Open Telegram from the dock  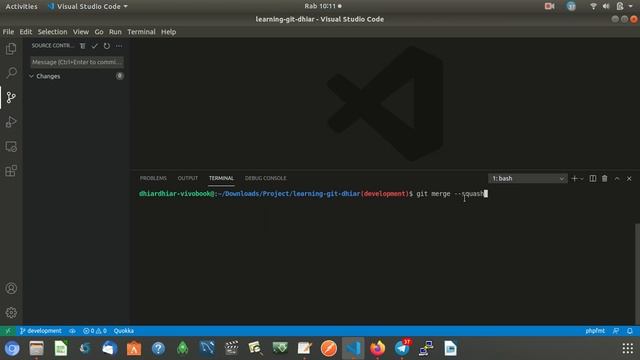(402, 348)
